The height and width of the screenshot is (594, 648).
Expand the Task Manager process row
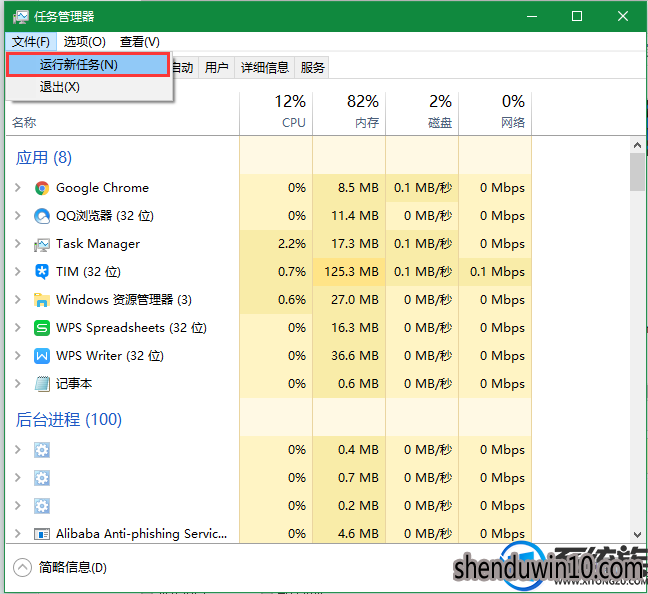(x=17, y=243)
